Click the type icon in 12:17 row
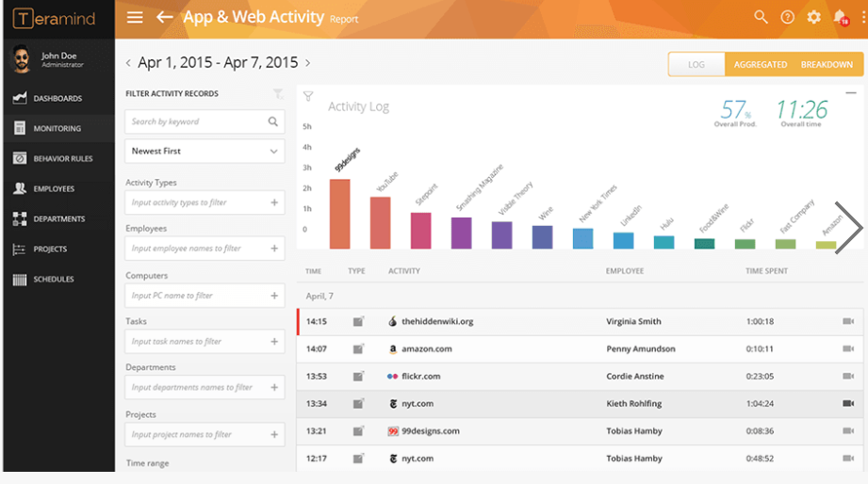This screenshot has width=868, height=484. [x=358, y=458]
